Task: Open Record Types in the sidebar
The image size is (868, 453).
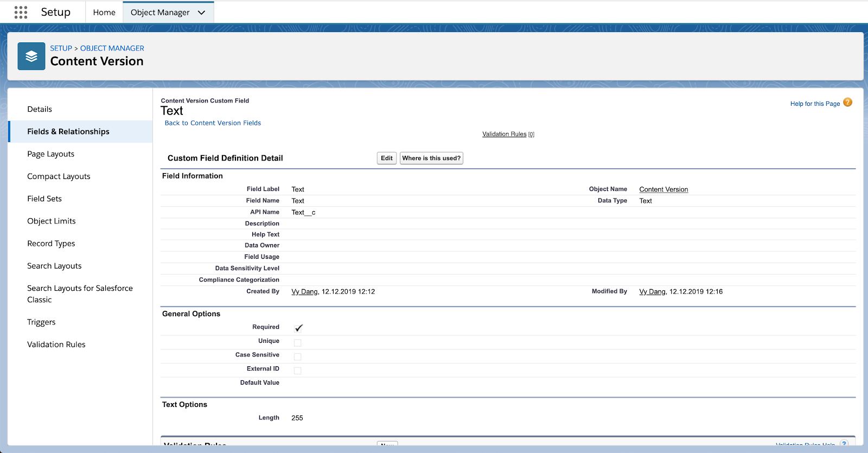Action: pos(51,244)
